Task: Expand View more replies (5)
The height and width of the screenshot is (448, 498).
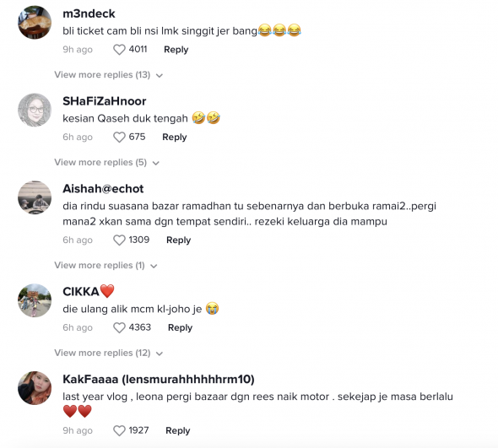Action: [106, 163]
